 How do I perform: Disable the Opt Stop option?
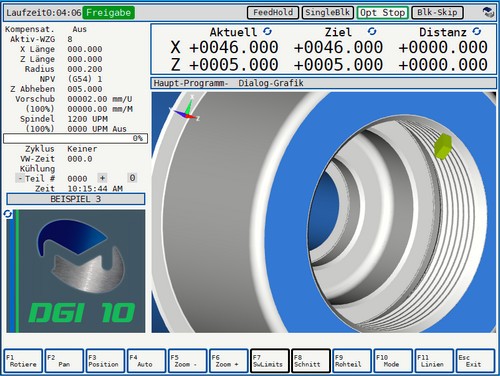pos(382,13)
